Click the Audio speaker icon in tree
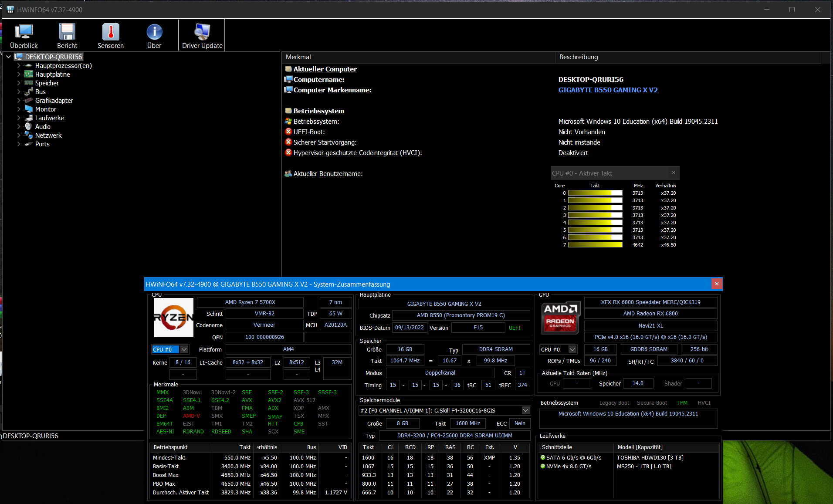Viewport: 833px width, 504px height. (x=29, y=126)
